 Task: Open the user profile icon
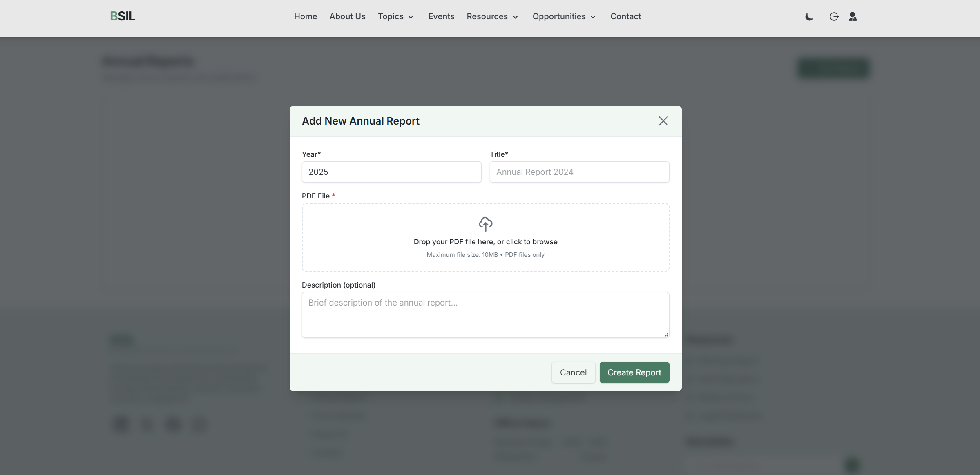point(853,17)
